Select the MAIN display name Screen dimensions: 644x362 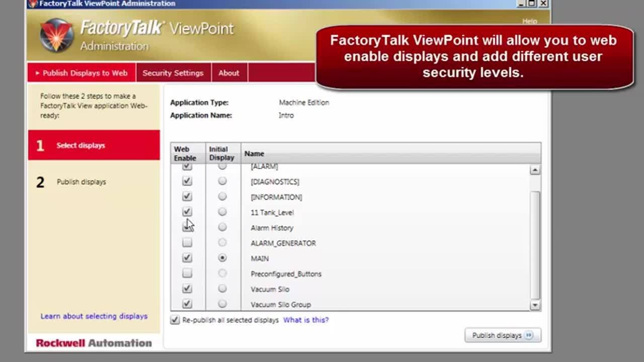(260, 258)
